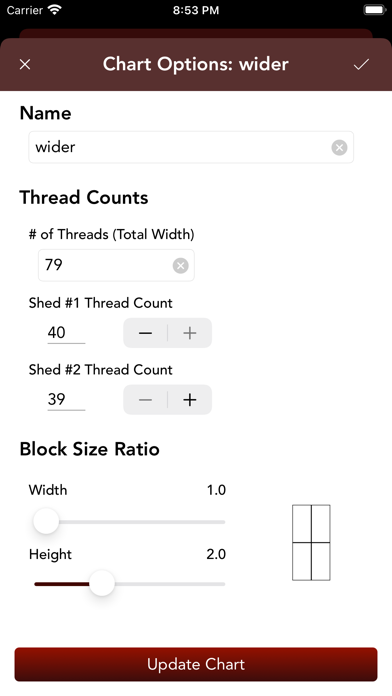Click the middle of the Width slider track
This screenshot has height=696, width=392.
click(x=130, y=522)
